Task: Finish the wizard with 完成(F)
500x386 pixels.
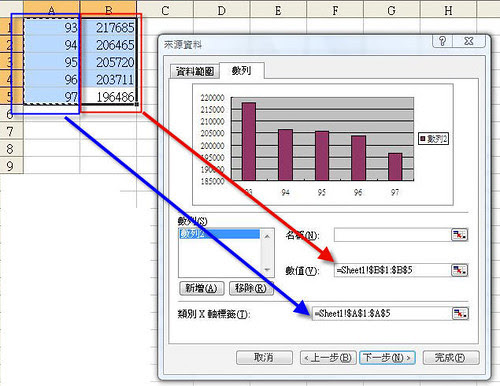Action: pos(451,358)
